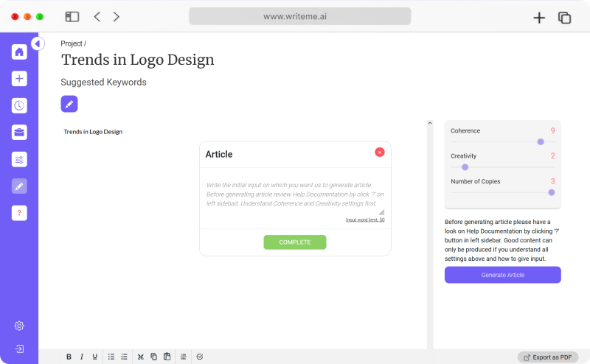The image size is (590, 364).
Task: Click the Input word limit link
Action: (x=365, y=220)
